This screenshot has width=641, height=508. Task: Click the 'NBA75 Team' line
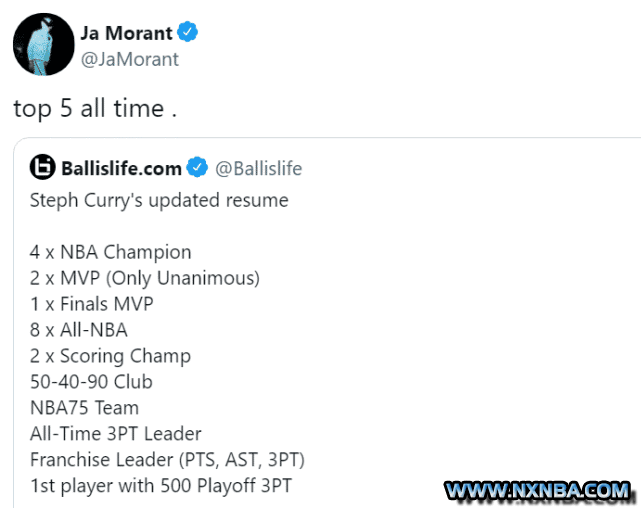coord(85,408)
